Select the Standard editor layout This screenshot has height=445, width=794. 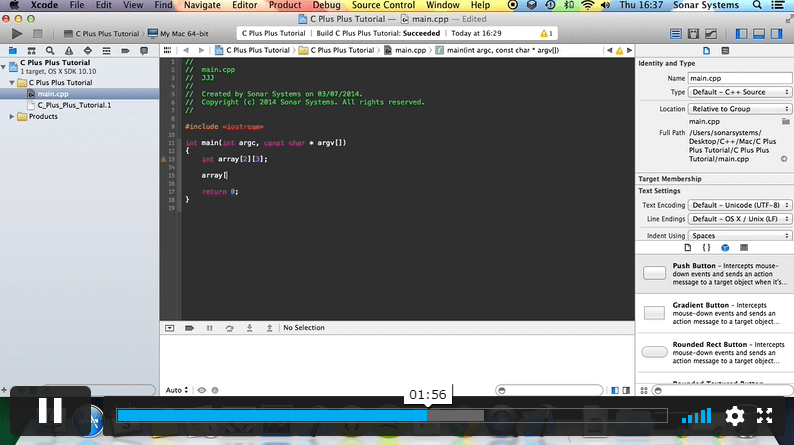click(x=676, y=34)
